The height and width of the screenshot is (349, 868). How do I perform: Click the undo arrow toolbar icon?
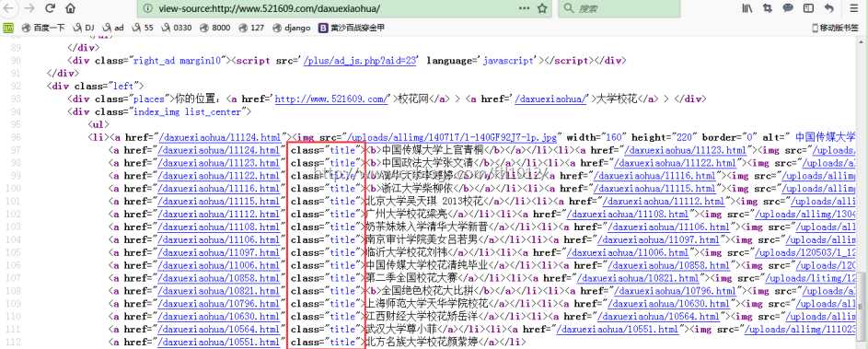click(x=828, y=8)
